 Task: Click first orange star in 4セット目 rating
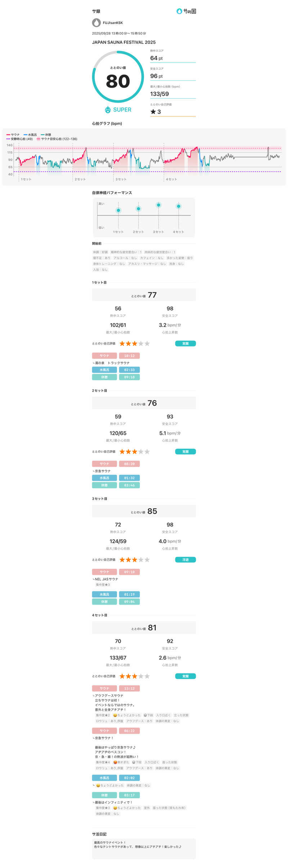(x=122, y=676)
